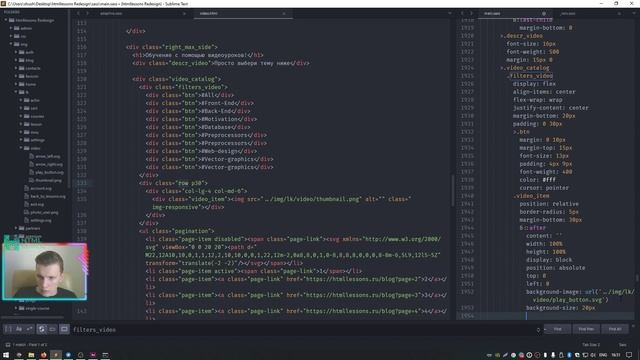This screenshot has width=640, height=360.
Task: Switch ENG input language in tray
Action: (x=603, y=355)
